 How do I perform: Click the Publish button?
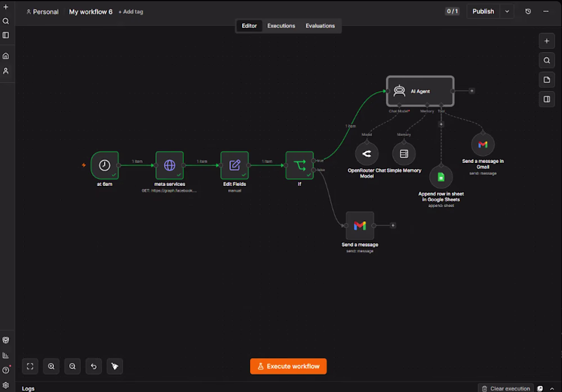click(483, 11)
